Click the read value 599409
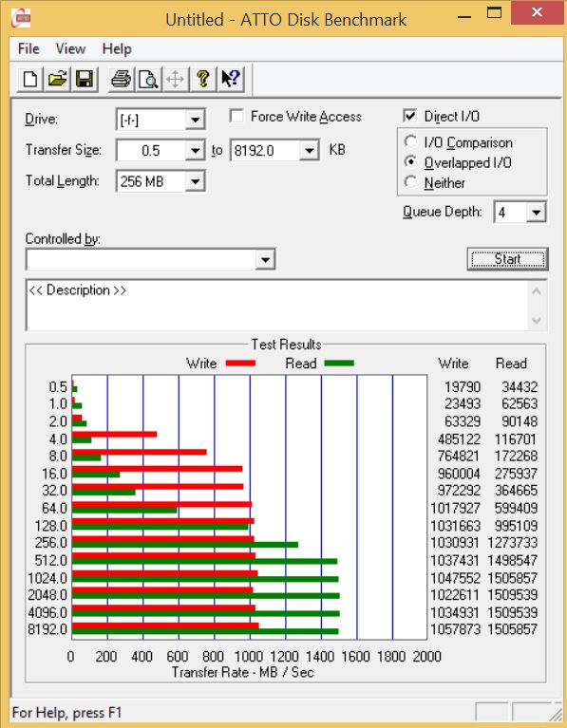Screen dimensions: 567x728 click(516, 508)
